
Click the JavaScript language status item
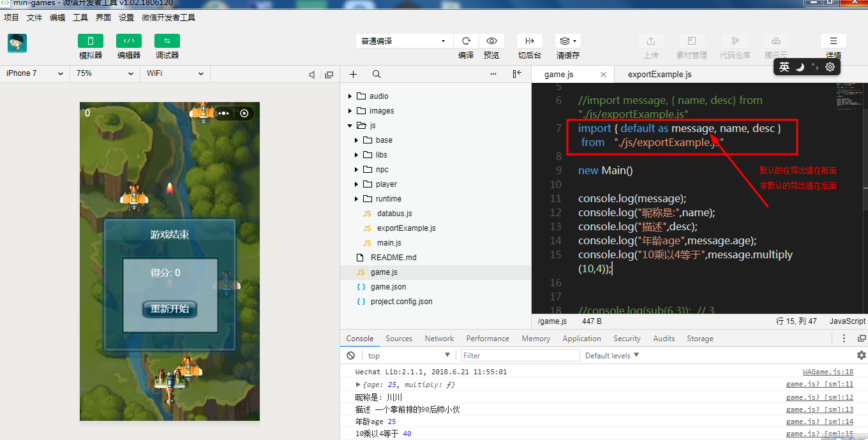[847, 321]
